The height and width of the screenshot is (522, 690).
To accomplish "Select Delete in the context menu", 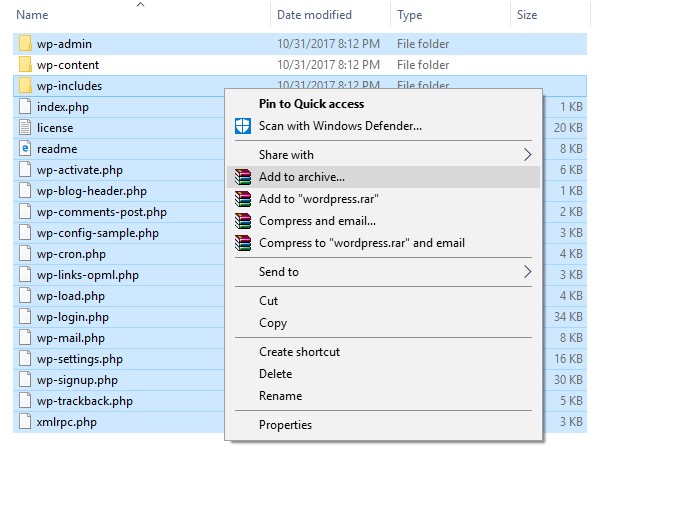I will 275,374.
